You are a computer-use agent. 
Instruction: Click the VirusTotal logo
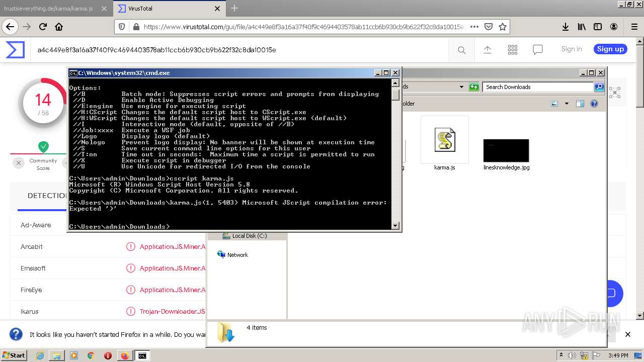pyautogui.click(x=15, y=50)
